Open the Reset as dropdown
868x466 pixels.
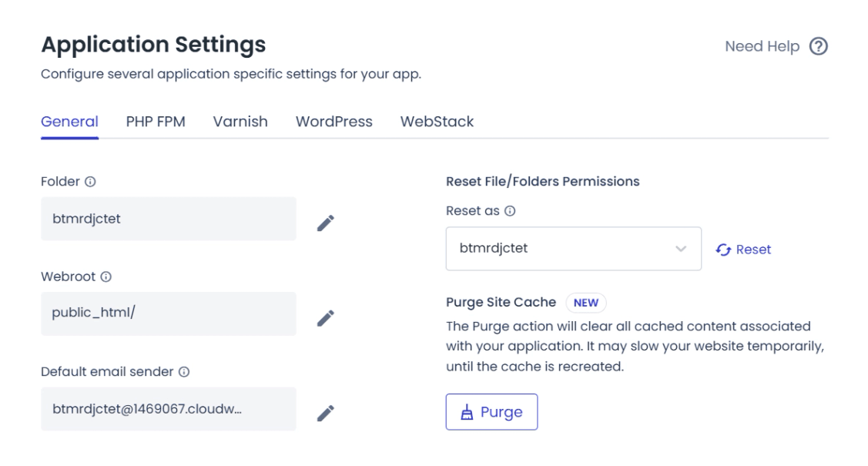[573, 249]
